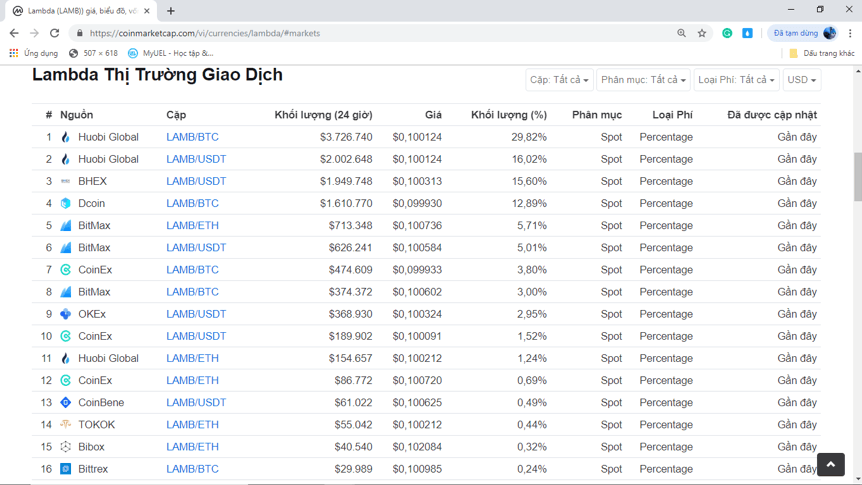Sort by the 'Cặp' column header
This screenshot has height=485, width=862.
tap(176, 114)
